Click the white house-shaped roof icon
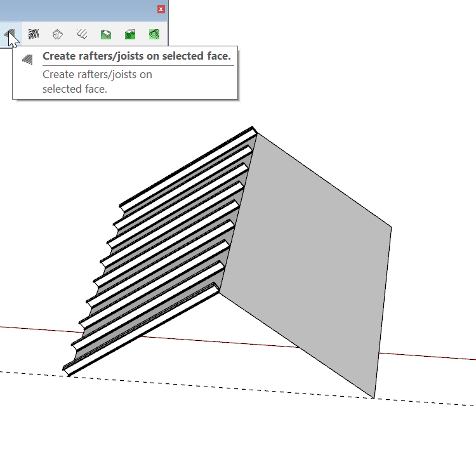Screen dimensions: 476x476 click(57, 34)
